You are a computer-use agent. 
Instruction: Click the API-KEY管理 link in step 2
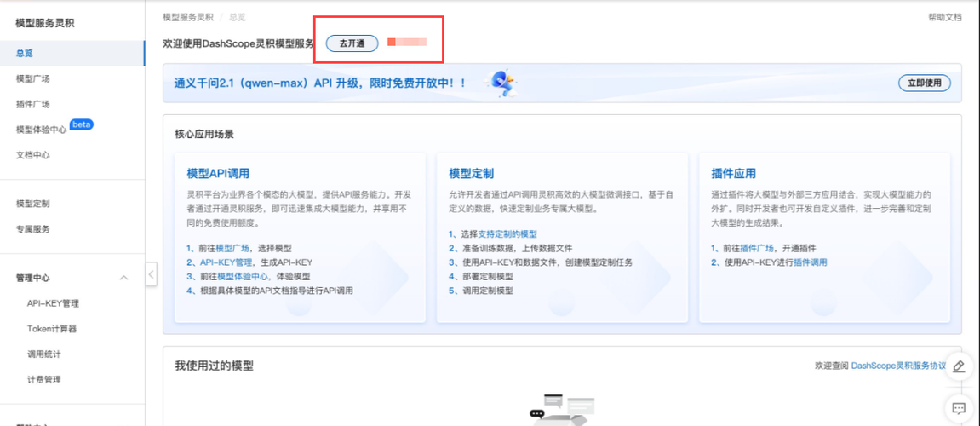click(x=226, y=262)
